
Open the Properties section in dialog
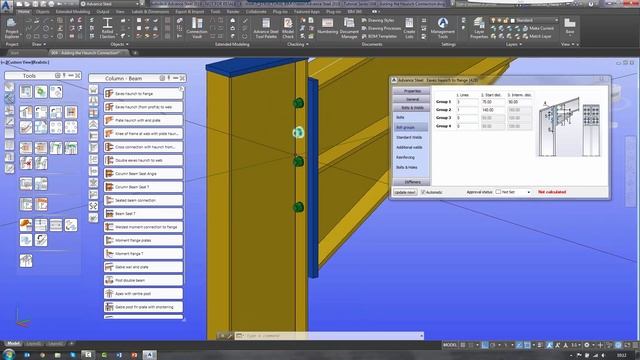412,91
